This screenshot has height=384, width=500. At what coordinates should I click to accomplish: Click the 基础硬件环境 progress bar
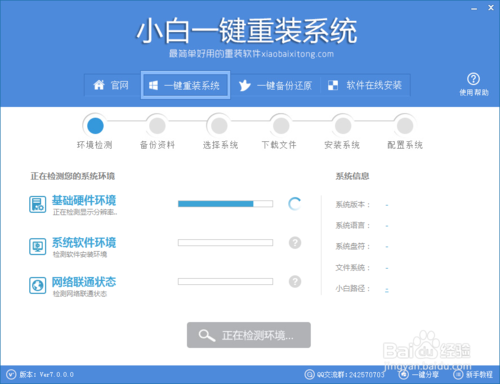click(x=225, y=204)
